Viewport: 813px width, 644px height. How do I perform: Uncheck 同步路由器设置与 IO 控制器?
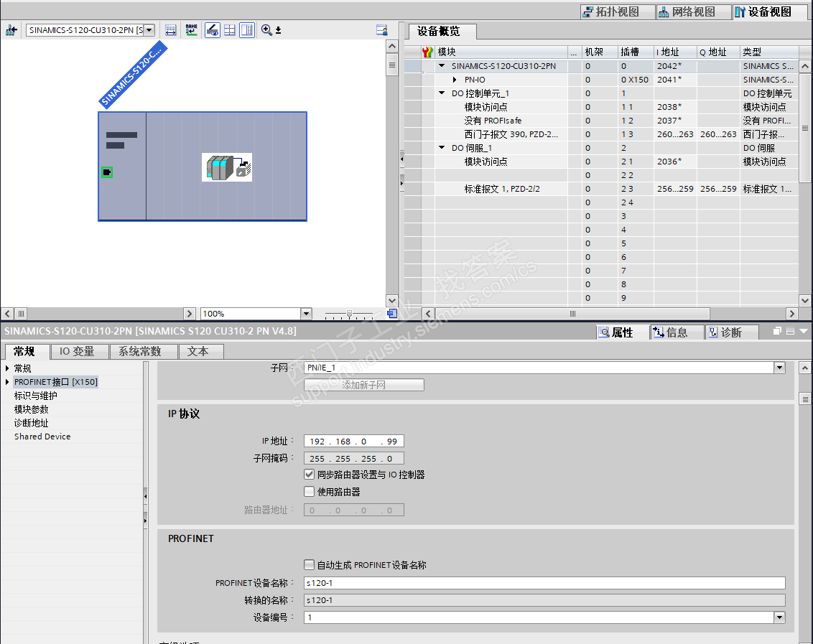click(309, 474)
